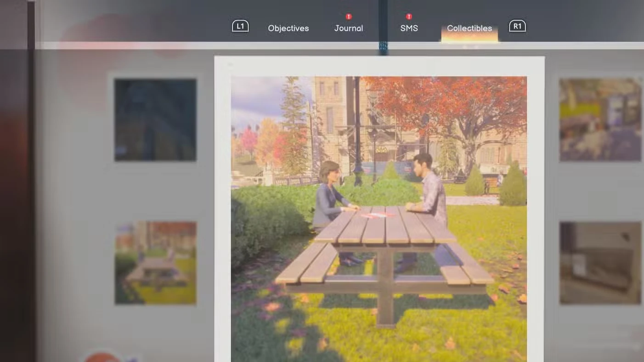Select the blurred beige interior thumbnail
Viewport: 644px width, 362px height.
600,263
